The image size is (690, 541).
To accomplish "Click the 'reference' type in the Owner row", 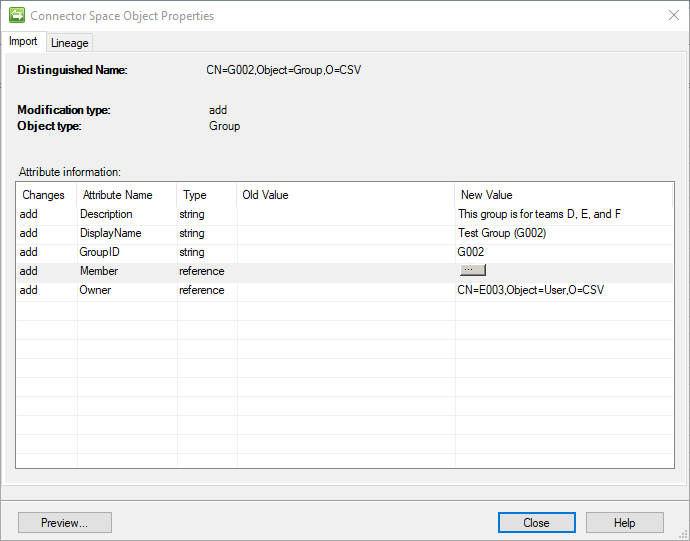I will point(202,290).
